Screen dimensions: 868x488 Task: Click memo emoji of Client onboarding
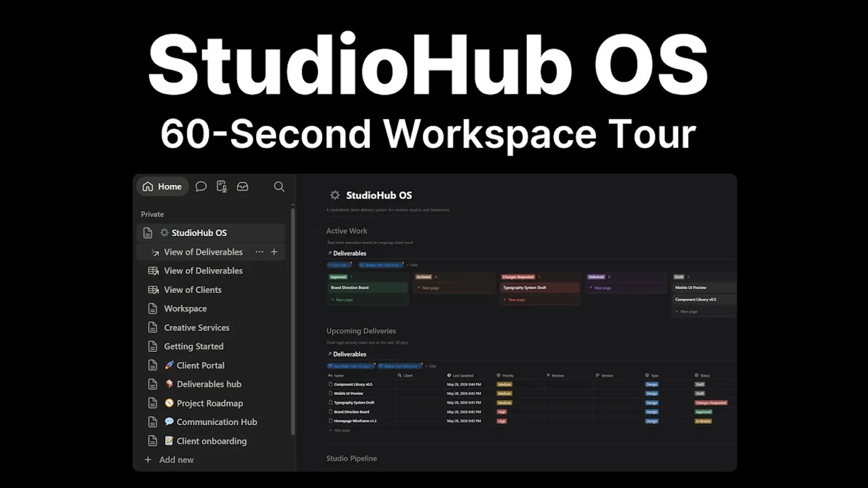(x=169, y=441)
